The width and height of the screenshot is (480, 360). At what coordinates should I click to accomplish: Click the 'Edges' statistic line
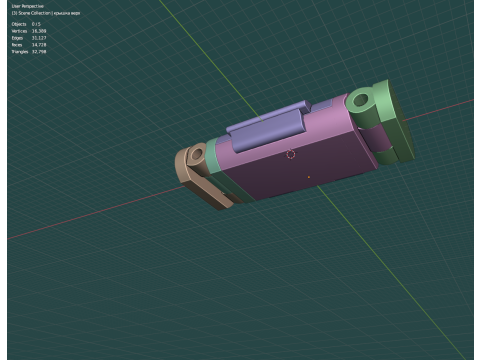(29, 38)
